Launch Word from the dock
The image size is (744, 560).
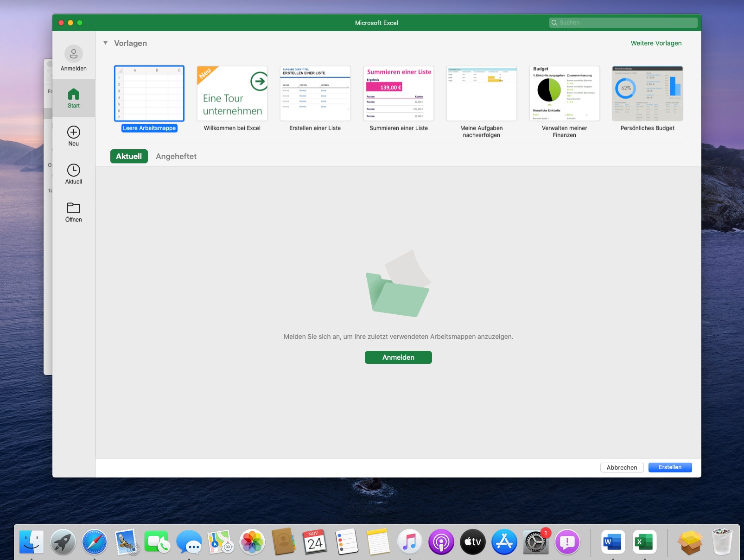(613, 542)
